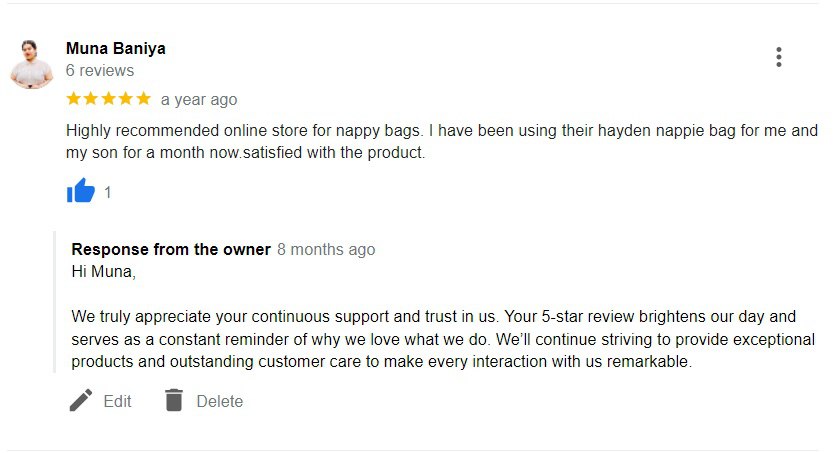The width and height of the screenshot is (833, 453).
Task: Click the "Response from the owner" heading
Action: point(171,249)
